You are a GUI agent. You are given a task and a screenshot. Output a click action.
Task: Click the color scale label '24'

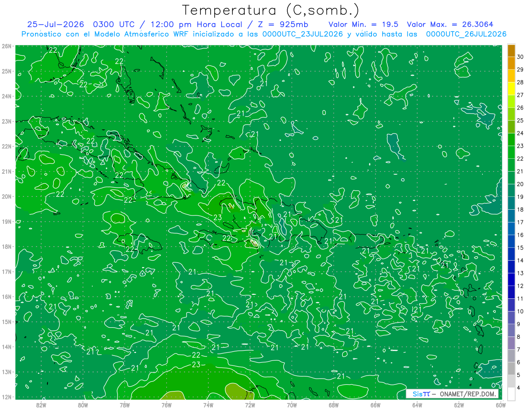520,133
